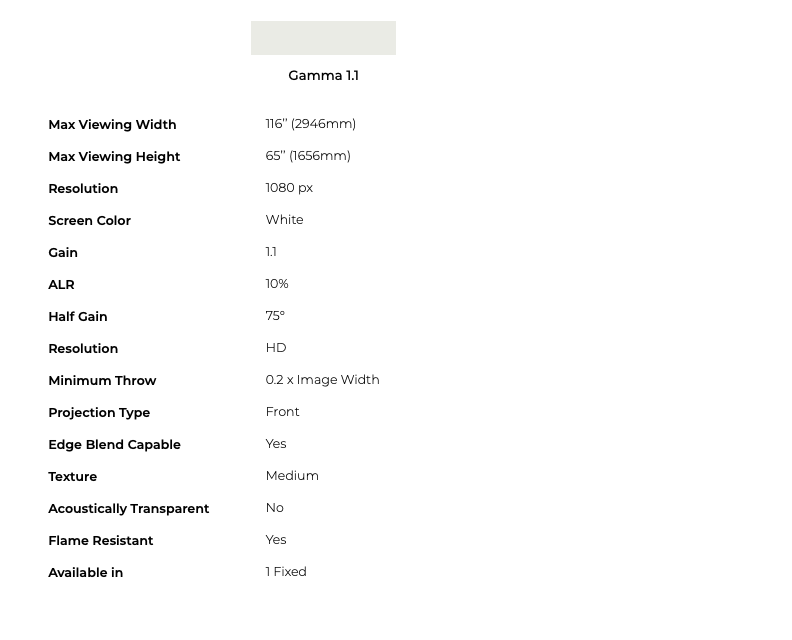
Task: Click the Gamma 1.1 screen color swatch
Action: (x=323, y=38)
